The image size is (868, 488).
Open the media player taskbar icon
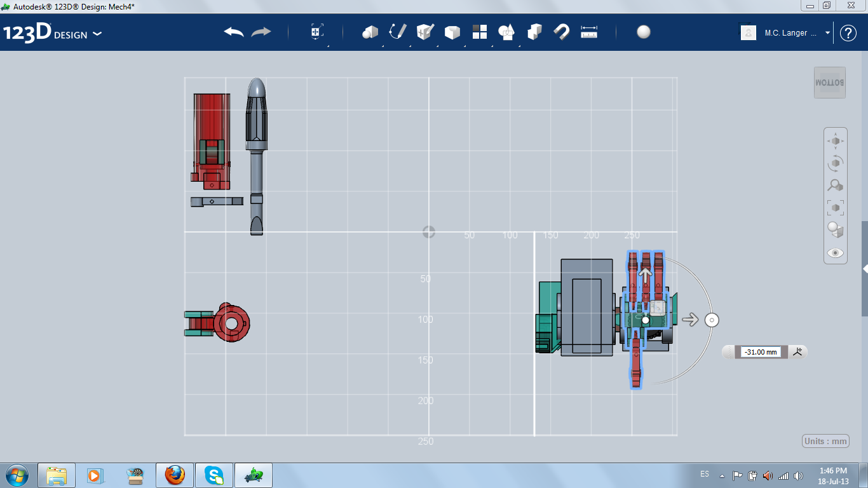(95, 475)
